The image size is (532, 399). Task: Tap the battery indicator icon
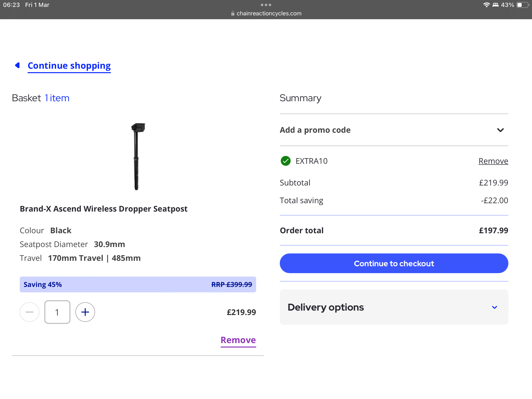(523, 5)
